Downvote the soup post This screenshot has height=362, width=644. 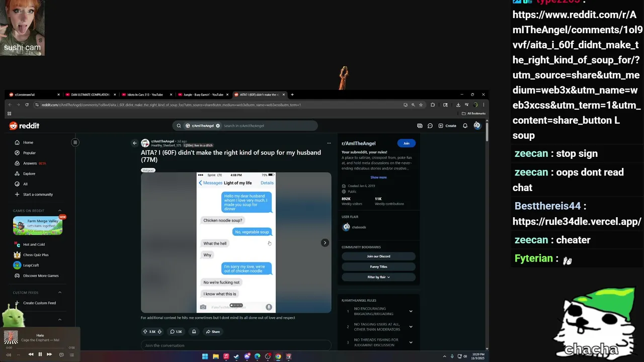tap(159, 332)
